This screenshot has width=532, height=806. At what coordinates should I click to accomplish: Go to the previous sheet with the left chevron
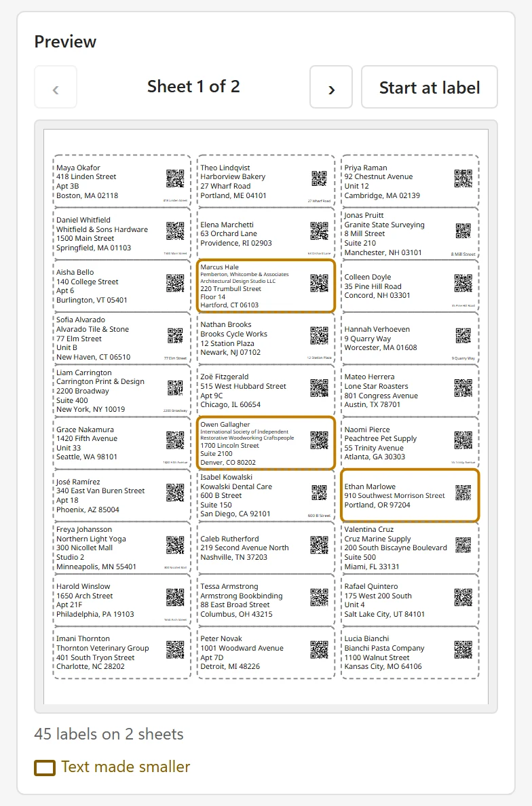pos(56,87)
